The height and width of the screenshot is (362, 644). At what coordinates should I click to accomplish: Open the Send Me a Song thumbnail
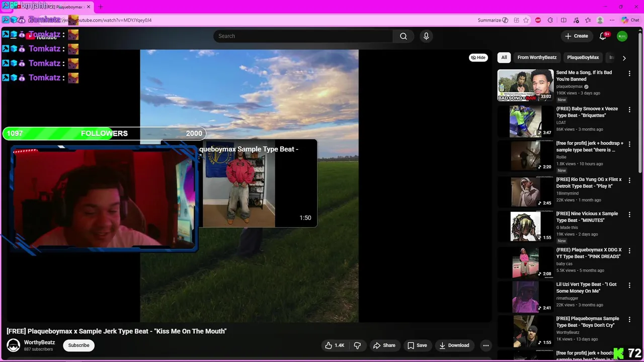(525, 85)
